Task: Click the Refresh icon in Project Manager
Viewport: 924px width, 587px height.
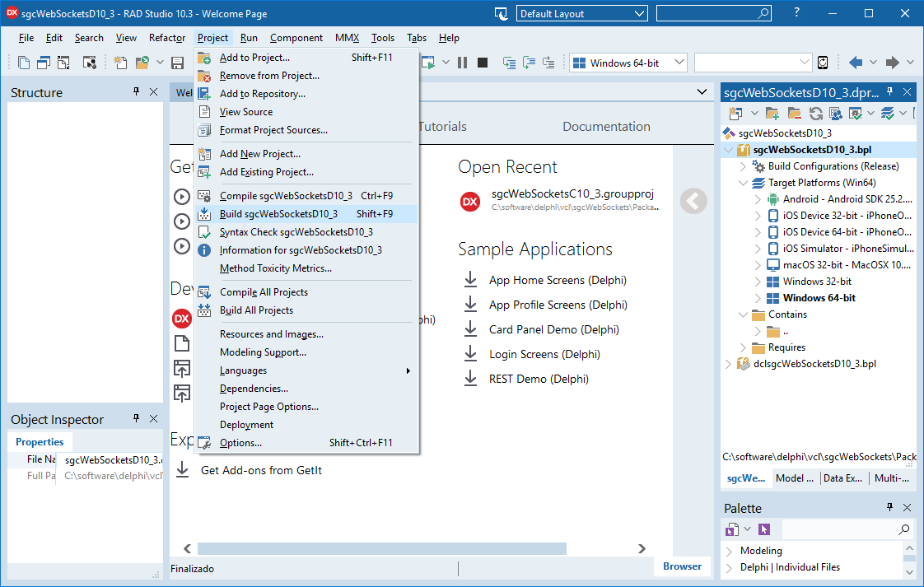Action: (815, 113)
